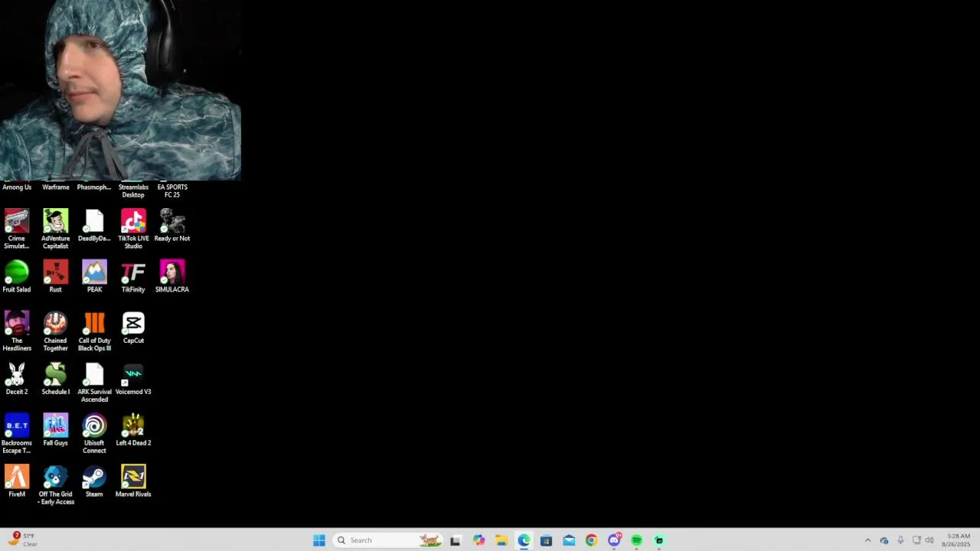Select the FiveM desktop icon
Screen dimensions: 980x551
tap(17, 481)
